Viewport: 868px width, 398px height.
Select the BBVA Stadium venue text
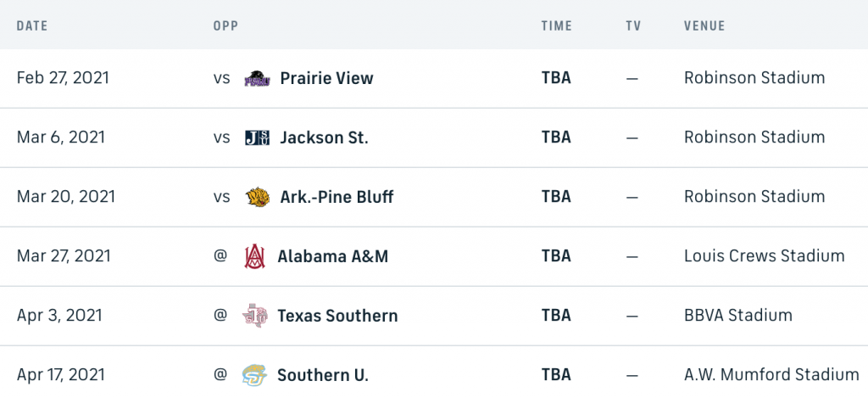click(738, 316)
